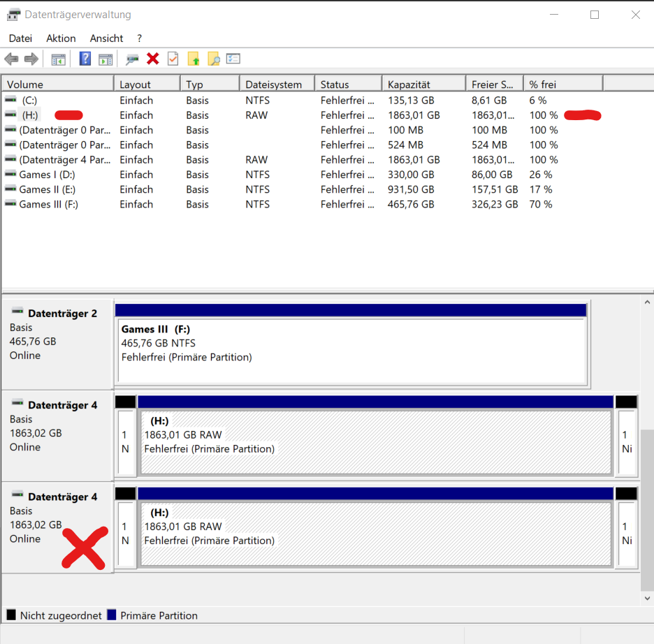Open the Aktion menu
This screenshot has height=644, width=654.
[x=61, y=38]
